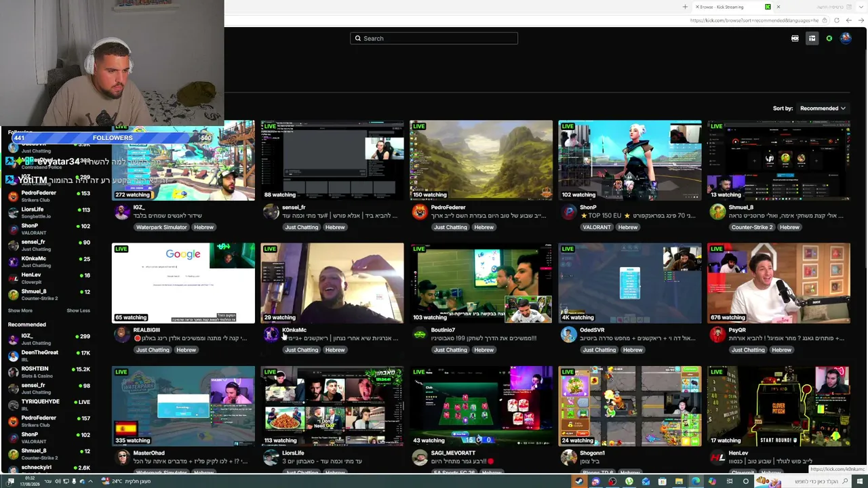
Task: Click the Hebrew tag under Boutinio7 stream
Action: pyautogui.click(x=484, y=350)
